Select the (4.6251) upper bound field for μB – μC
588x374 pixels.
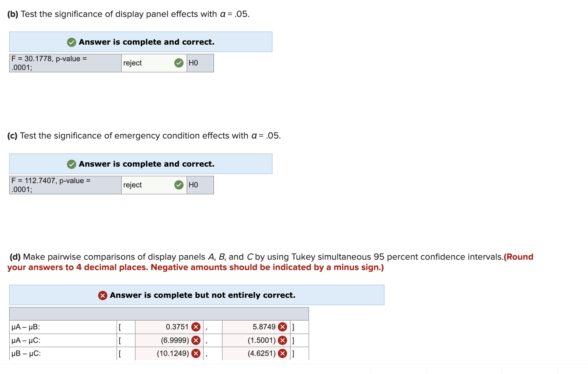click(250, 353)
